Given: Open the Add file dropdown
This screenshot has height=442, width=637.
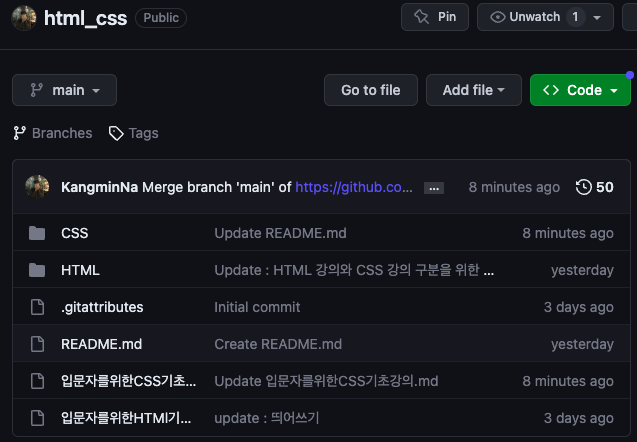Looking at the screenshot, I should pyautogui.click(x=474, y=90).
